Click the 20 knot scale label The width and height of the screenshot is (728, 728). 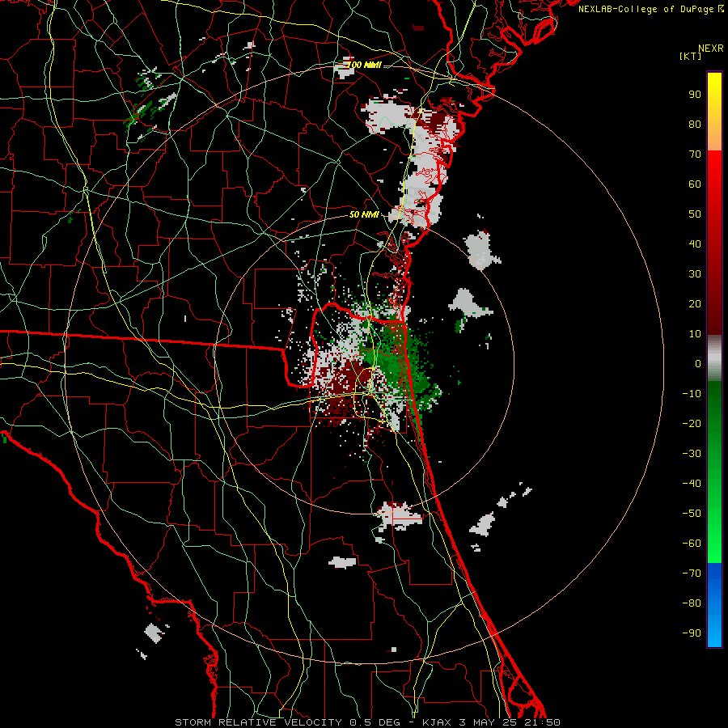pyautogui.click(x=695, y=303)
